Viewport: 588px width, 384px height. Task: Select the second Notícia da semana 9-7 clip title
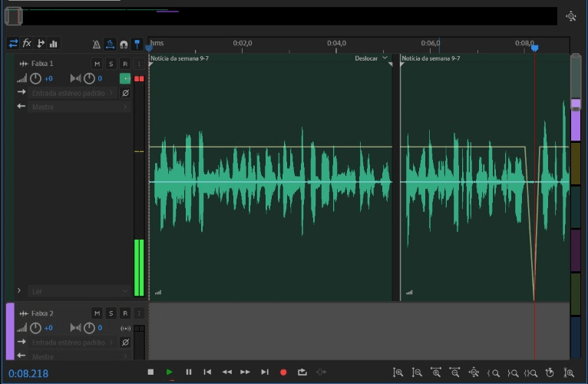[431, 58]
